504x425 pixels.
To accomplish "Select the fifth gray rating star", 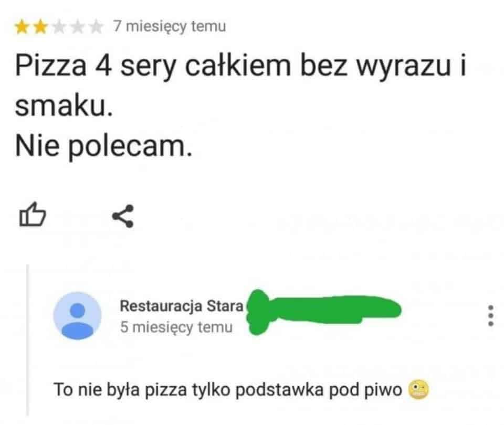I will (x=96, y=27).
